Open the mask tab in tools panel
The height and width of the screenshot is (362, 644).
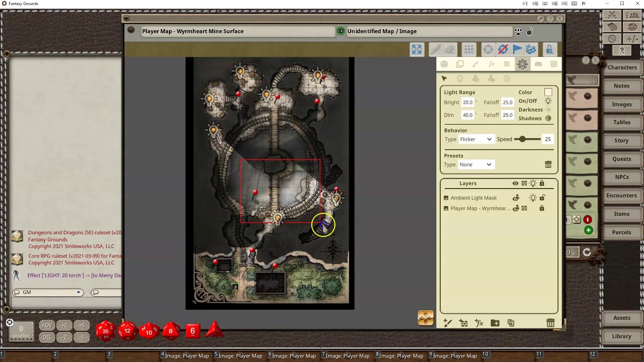tap(538, 64)
